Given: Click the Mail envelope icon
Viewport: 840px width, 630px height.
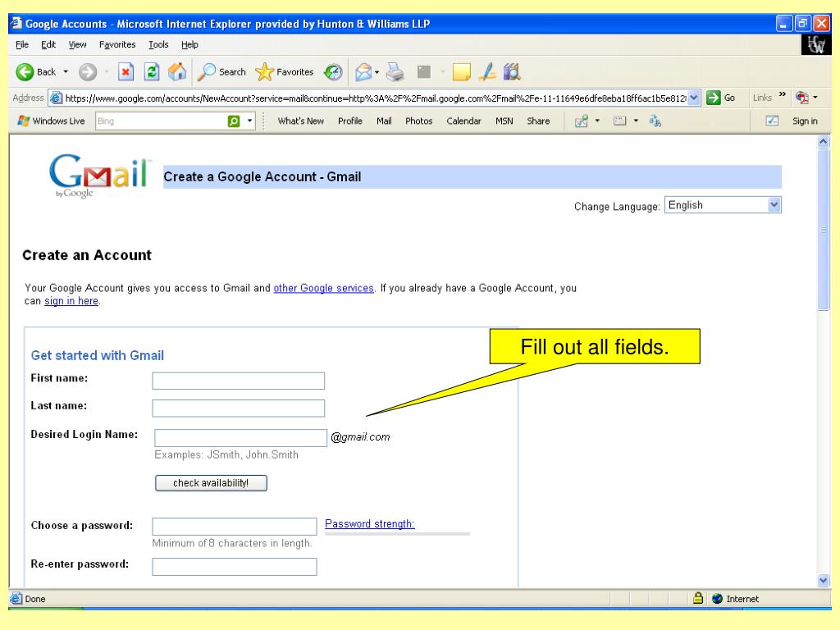Looking at the screenshot, I should [363, 72].
